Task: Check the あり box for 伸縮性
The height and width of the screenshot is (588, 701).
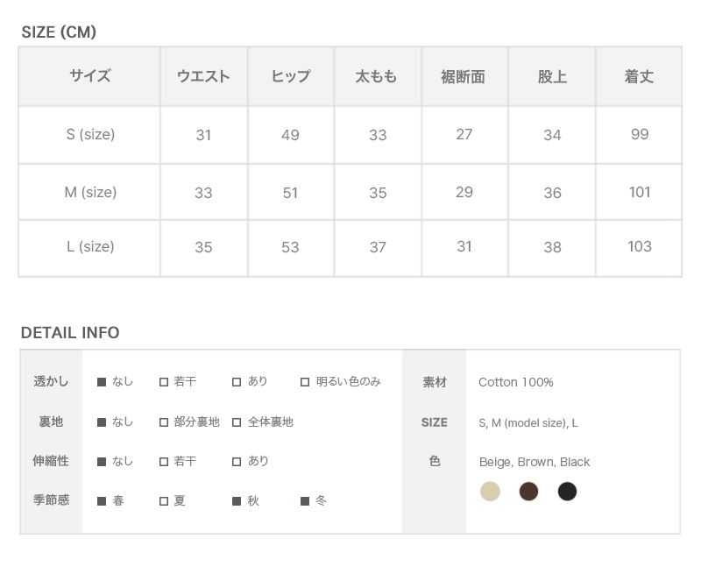Action: pos(237,462)
